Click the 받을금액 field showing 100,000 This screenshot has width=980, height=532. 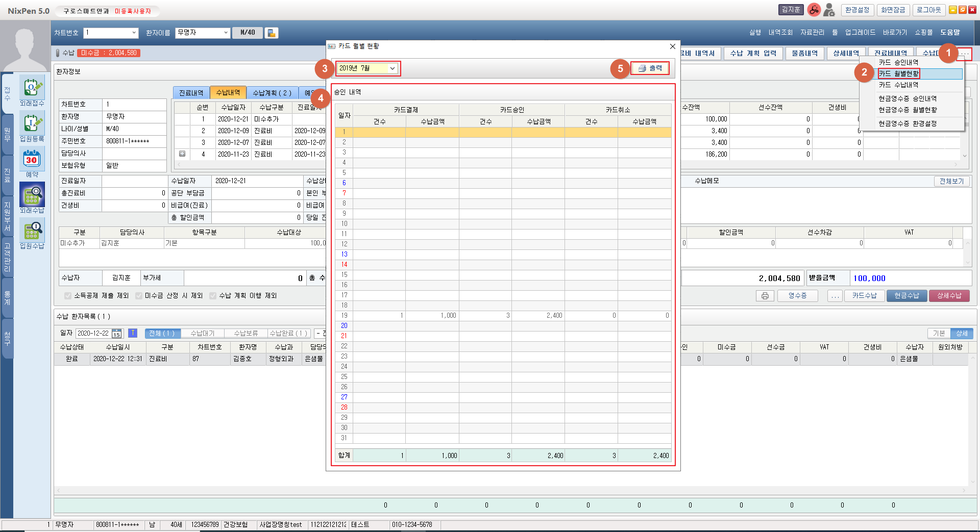pos(910,278)
